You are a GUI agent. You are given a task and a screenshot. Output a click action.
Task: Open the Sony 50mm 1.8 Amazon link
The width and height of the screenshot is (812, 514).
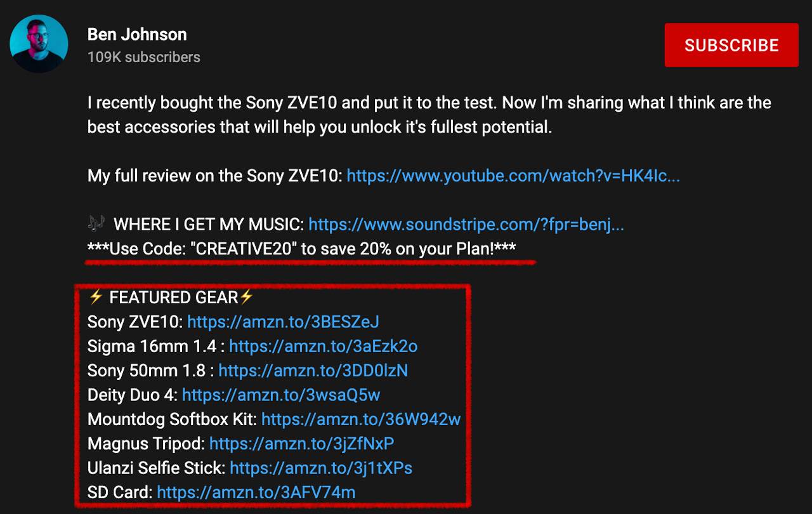click(313, 370)
